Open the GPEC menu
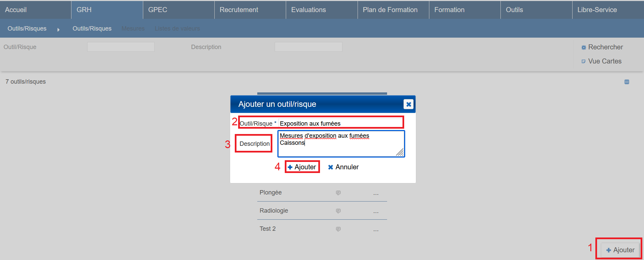The height and width of the screenshot is (260, 644). click(158, 10)
